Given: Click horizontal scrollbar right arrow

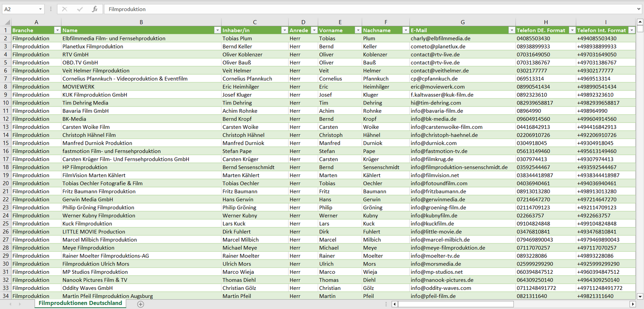Looking at the screenshot, I should coord(632,304).
